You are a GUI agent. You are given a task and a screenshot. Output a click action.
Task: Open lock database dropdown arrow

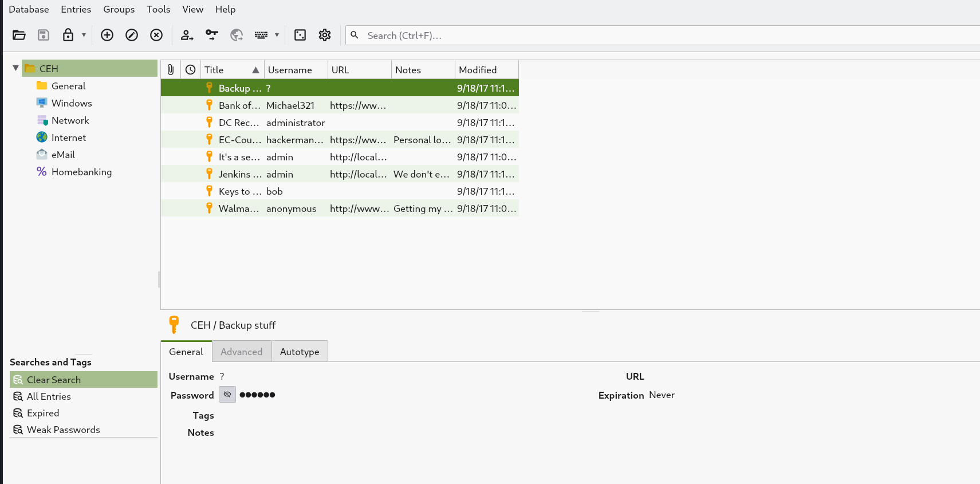pyautogui.click(x=84, y=35)
